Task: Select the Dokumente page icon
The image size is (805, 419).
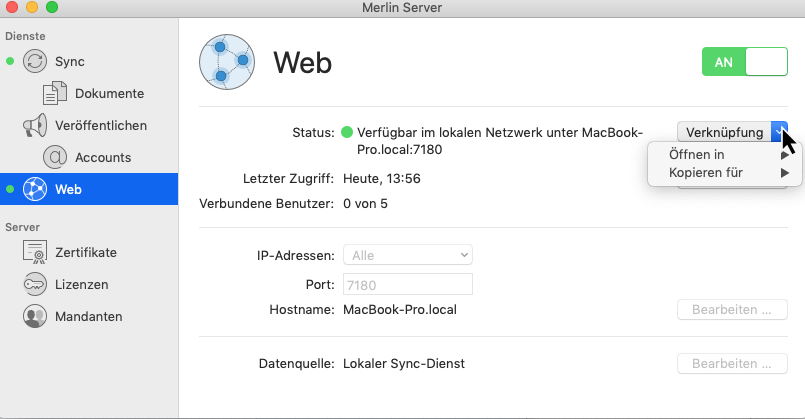Action: tap(54, 93)
